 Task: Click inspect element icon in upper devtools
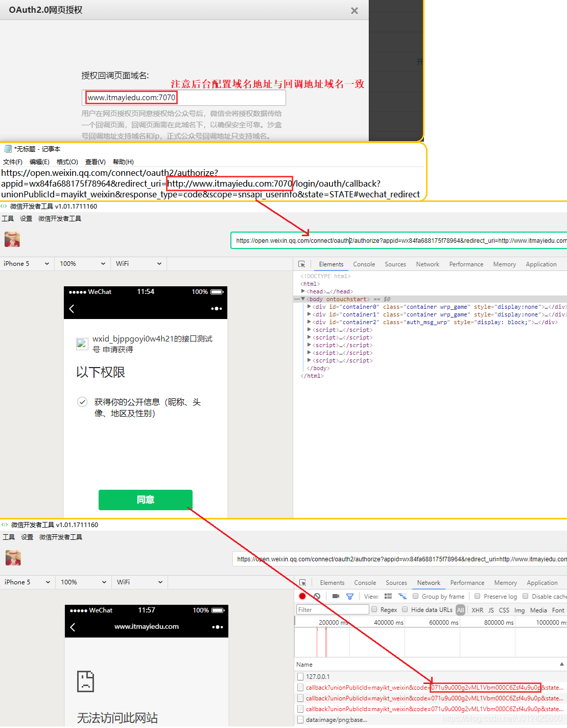click(x=302, y=264)
